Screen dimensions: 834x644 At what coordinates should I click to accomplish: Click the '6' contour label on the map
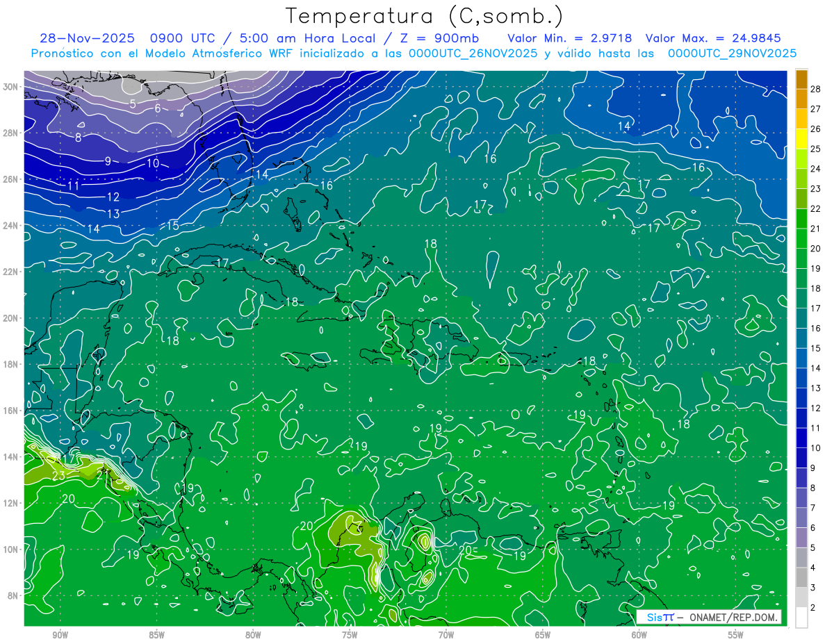pos(158,108)
